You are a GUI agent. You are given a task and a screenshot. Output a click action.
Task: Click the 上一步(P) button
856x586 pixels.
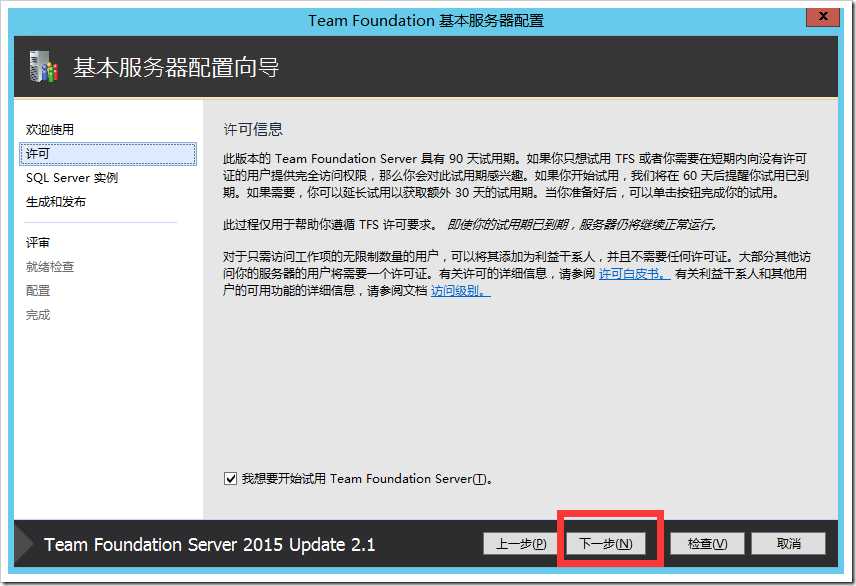pos(521,544)
